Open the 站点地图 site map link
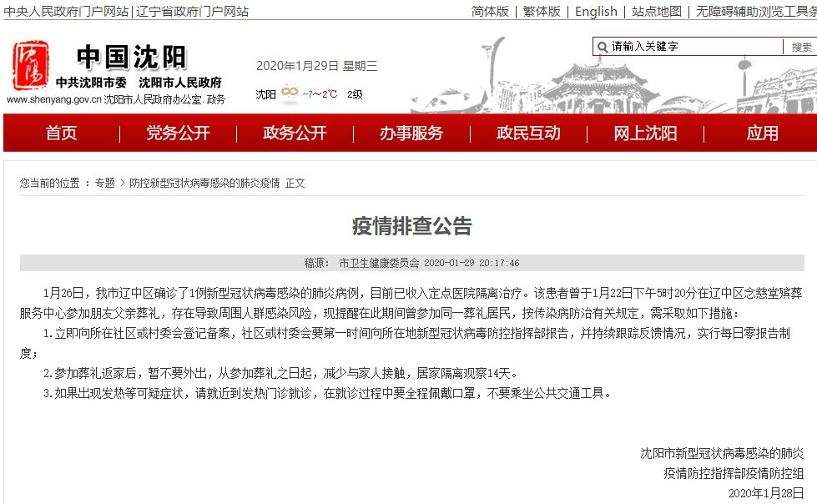Screen dimensions: 817x504 click(x=657, y=12)
